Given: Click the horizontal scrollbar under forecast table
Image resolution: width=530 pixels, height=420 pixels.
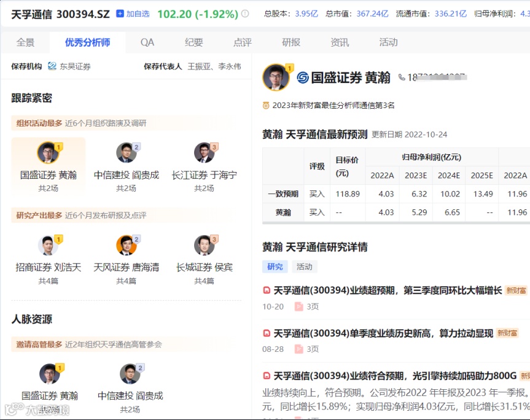Looking at the screenshot, I should [x=396, y=223].
